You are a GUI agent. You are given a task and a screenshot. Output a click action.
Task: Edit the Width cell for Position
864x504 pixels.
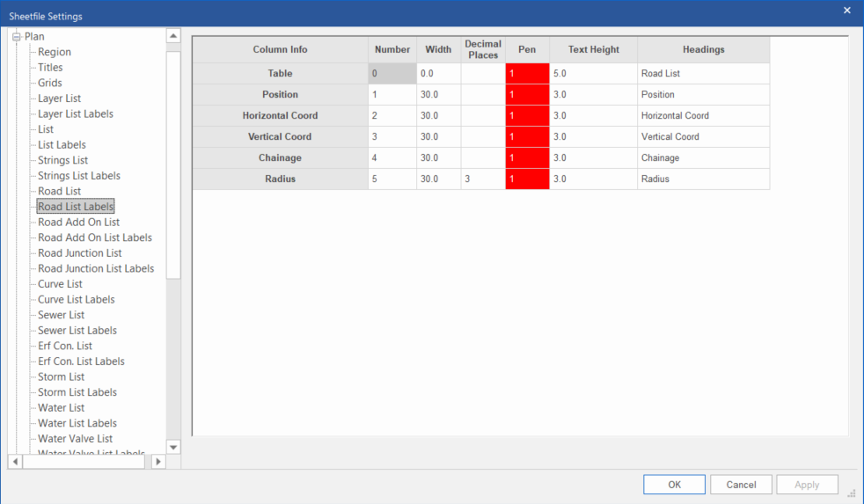[438, 95]
